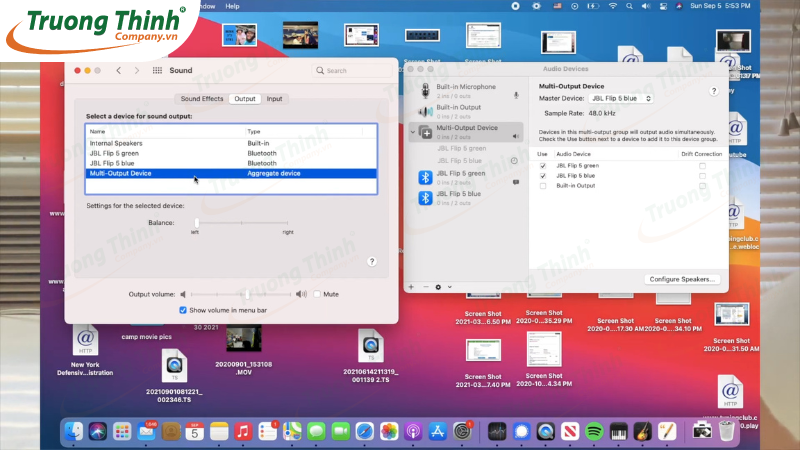This screenshot has width=800, height=450.
Task: Open Messages from the Dock
Action: [316, 432]
